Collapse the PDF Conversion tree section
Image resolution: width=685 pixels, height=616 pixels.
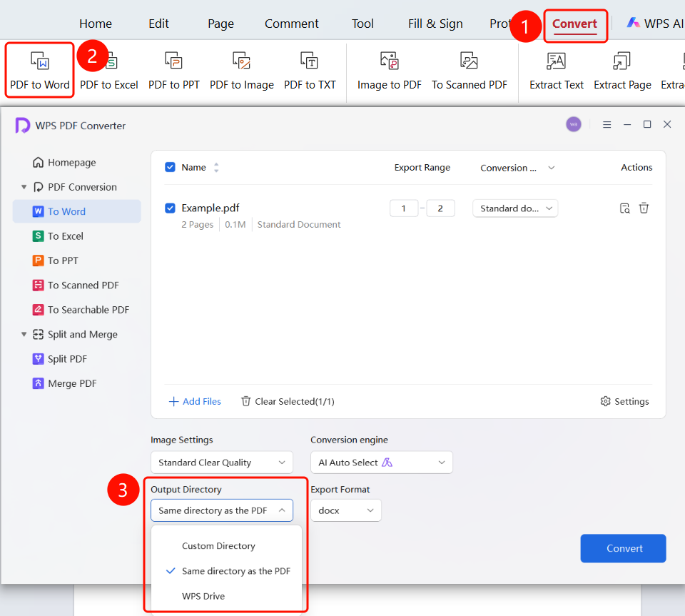(x=24, y=187)
